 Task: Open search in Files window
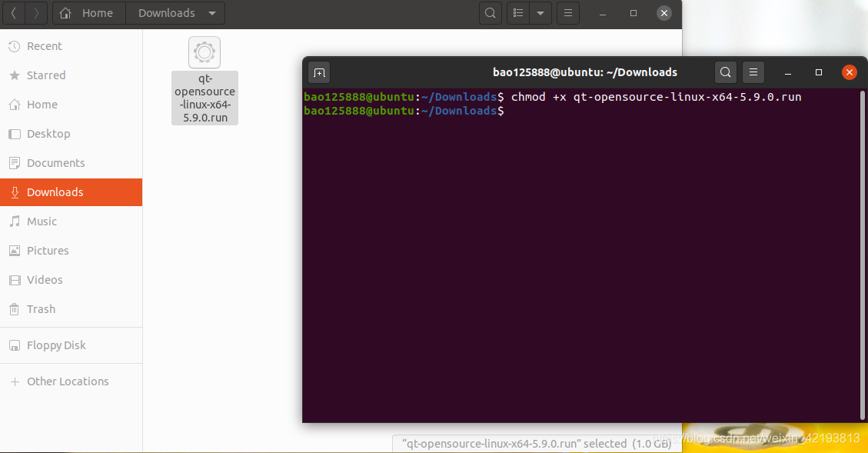[490, 13]
